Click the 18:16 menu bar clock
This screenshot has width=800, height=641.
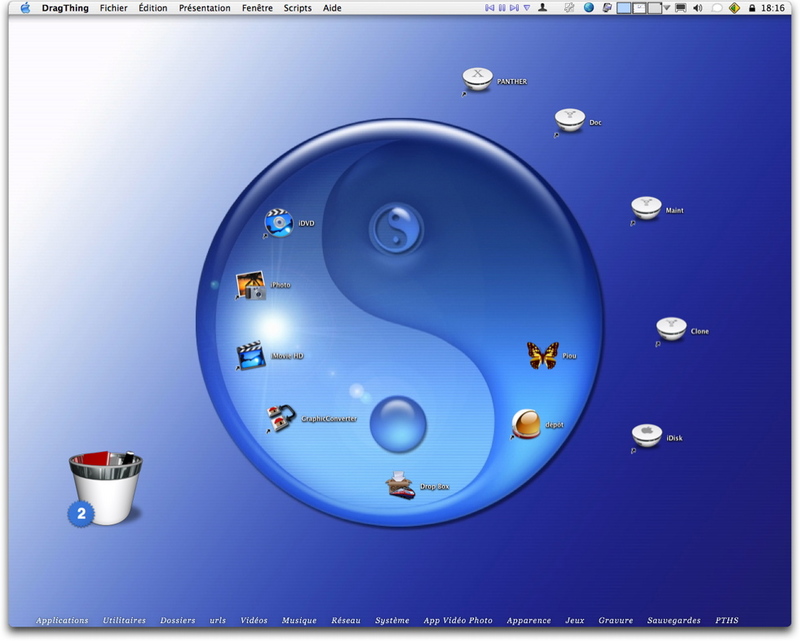tap(772, 8)
